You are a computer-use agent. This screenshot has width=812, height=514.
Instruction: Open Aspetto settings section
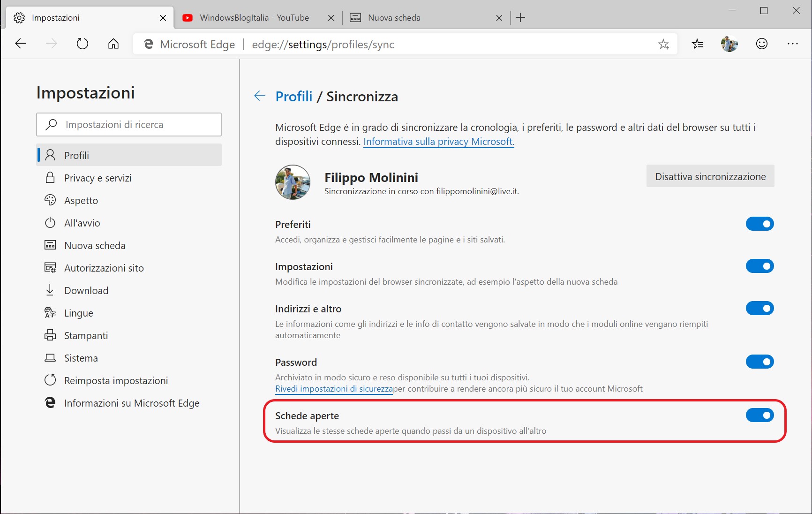(x=129, y=200)
